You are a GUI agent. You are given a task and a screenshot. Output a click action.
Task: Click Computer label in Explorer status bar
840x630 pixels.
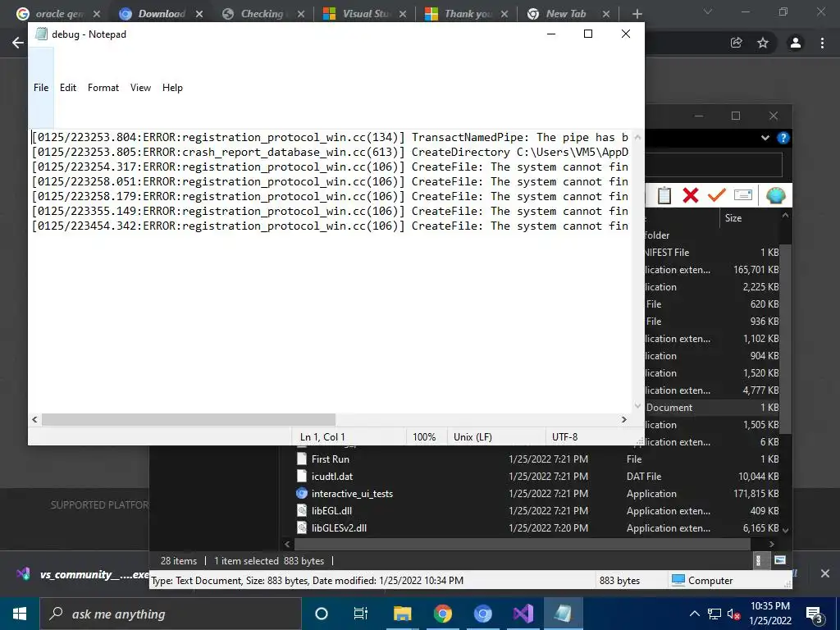click(710, 580)
